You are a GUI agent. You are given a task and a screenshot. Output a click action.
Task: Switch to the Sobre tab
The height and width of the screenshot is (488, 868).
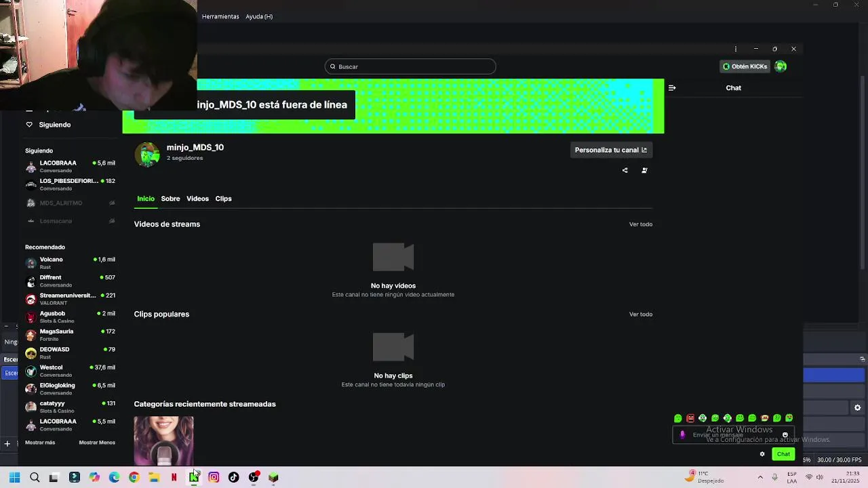click(x=170, y=199)
